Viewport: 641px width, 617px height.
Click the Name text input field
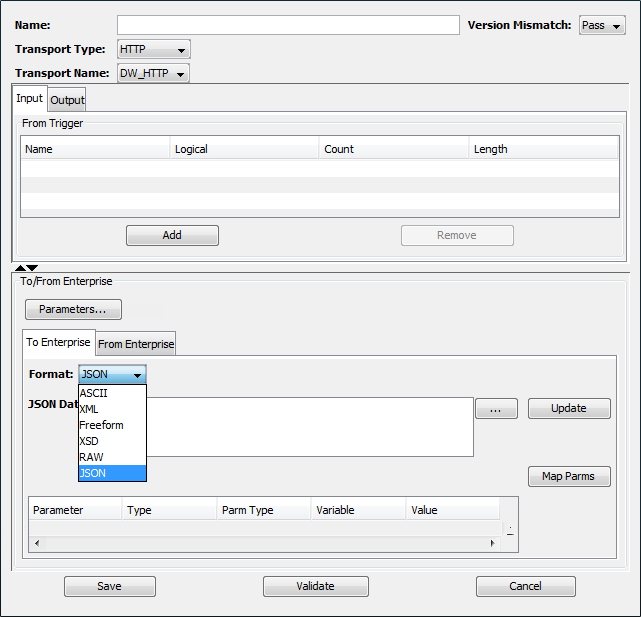288,25
